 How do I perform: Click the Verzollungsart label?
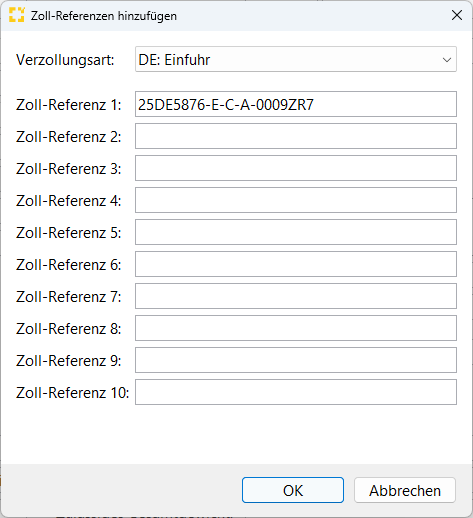tap(65, 60)
